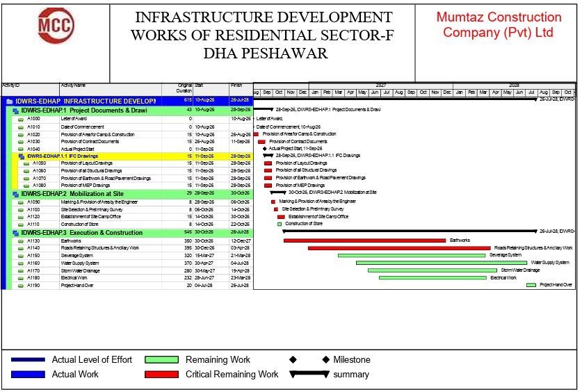Select the green Electrical Work Gantt bar
The image size is (582, 392).
pyautogui.click(x=433, y=278)
